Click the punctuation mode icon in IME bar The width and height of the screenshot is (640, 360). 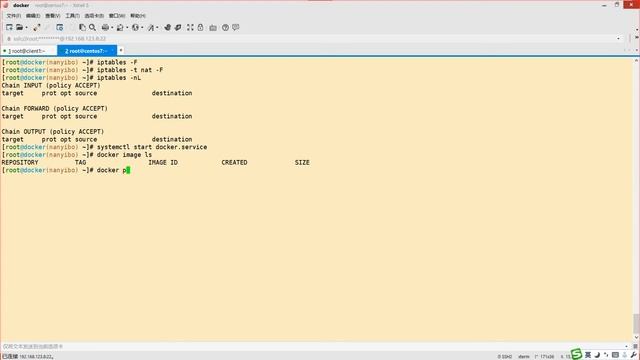click(x=606, y=355)
